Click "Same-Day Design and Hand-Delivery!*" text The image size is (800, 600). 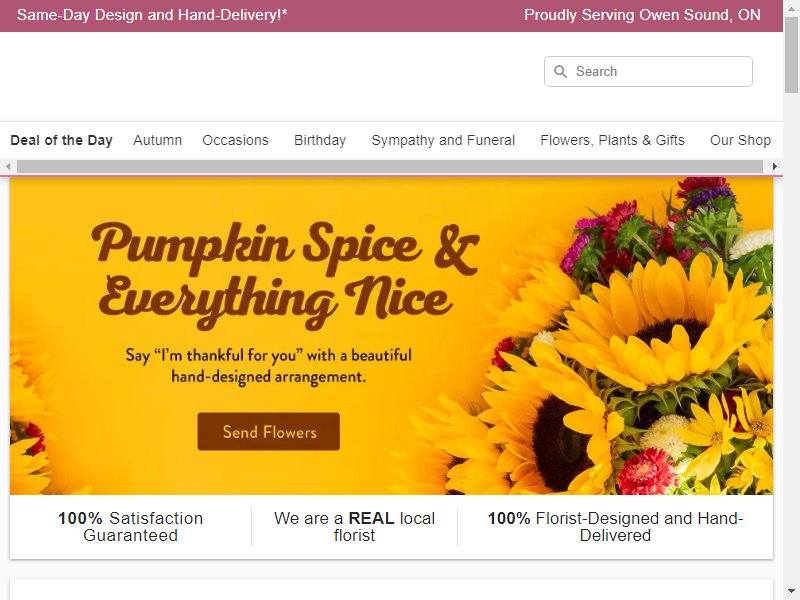[x=152, y=15]
